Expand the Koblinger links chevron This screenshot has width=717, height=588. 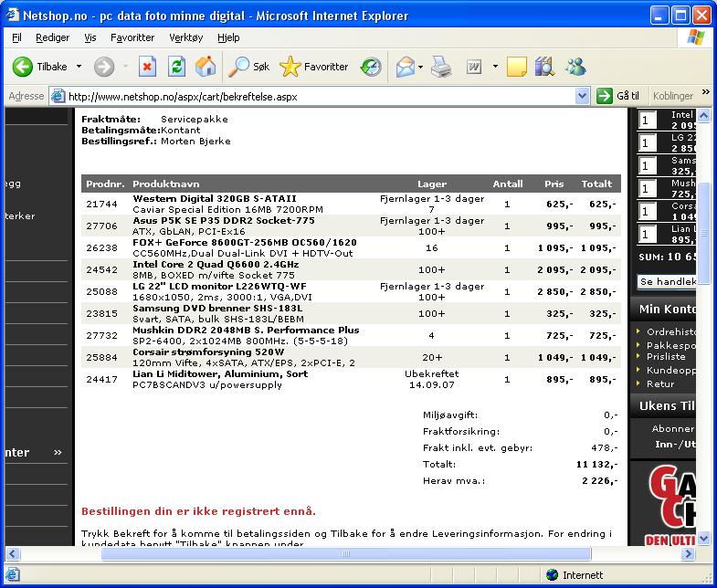705,92
